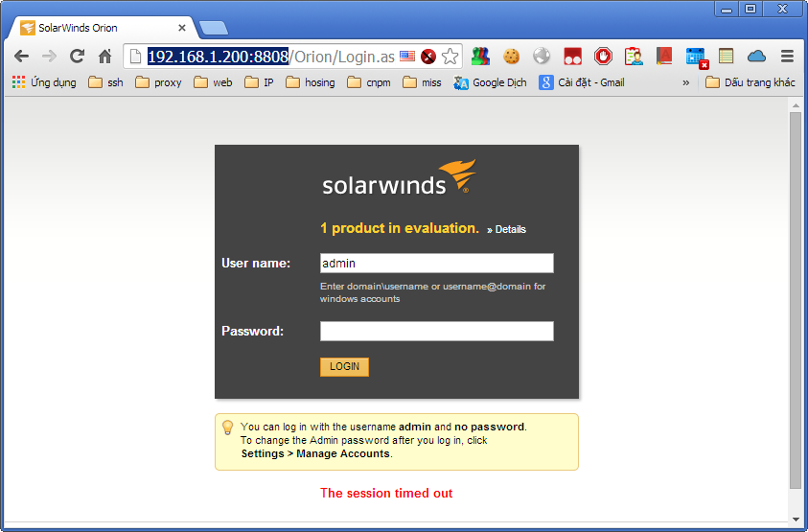Open the cnpm bookmarks folder
Screen dimensions: 808x532
pyautogui.click(x=368, y=82)
